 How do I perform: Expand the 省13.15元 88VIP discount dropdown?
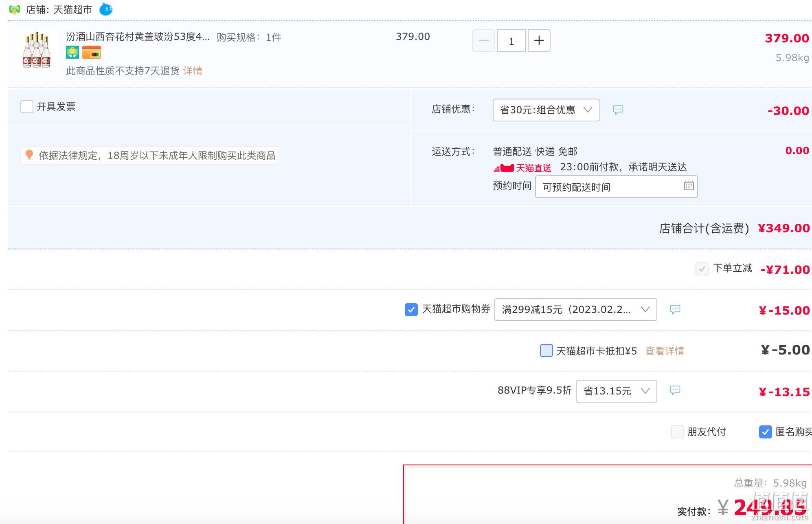click(x=616, y=391)
